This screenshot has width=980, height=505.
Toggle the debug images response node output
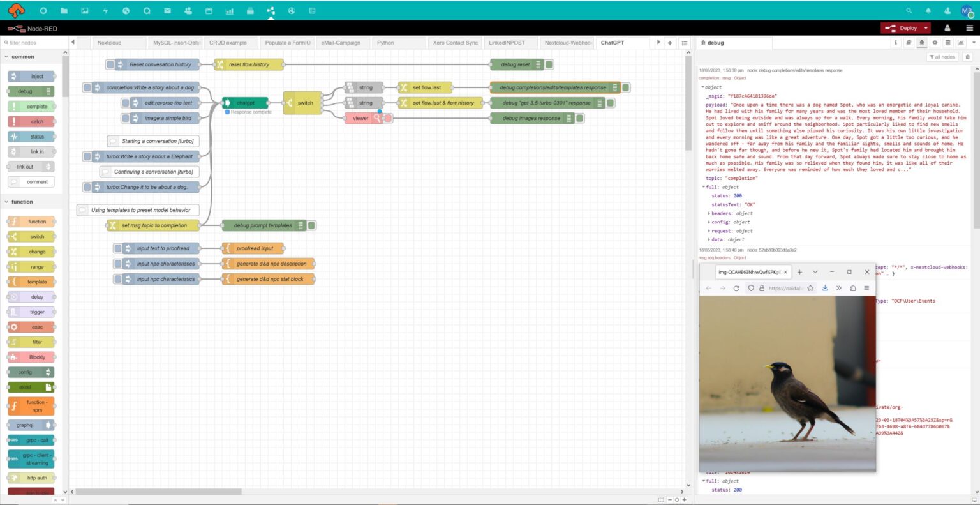click(x=579, y=117)
